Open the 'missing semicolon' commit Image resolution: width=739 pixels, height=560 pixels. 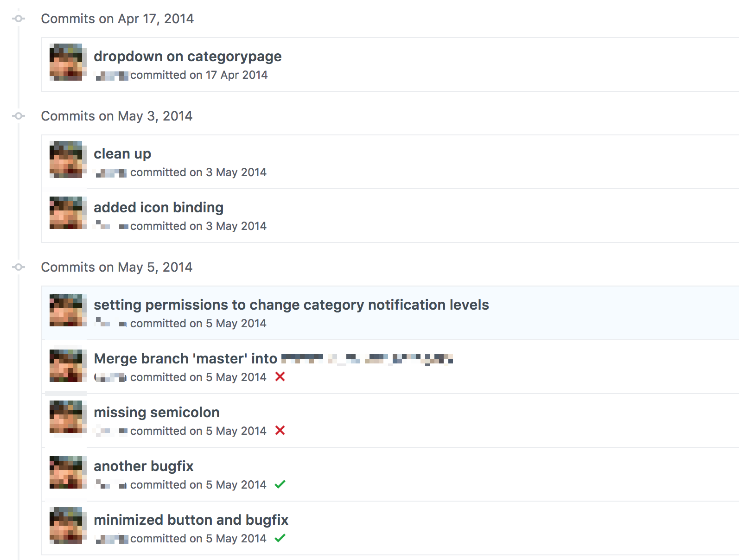coord(157,412)
